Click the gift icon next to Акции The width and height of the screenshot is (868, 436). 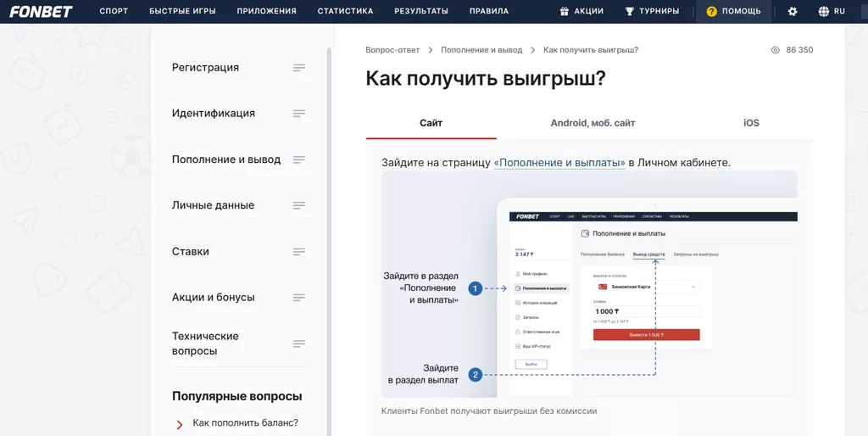[x=564, y=11]
